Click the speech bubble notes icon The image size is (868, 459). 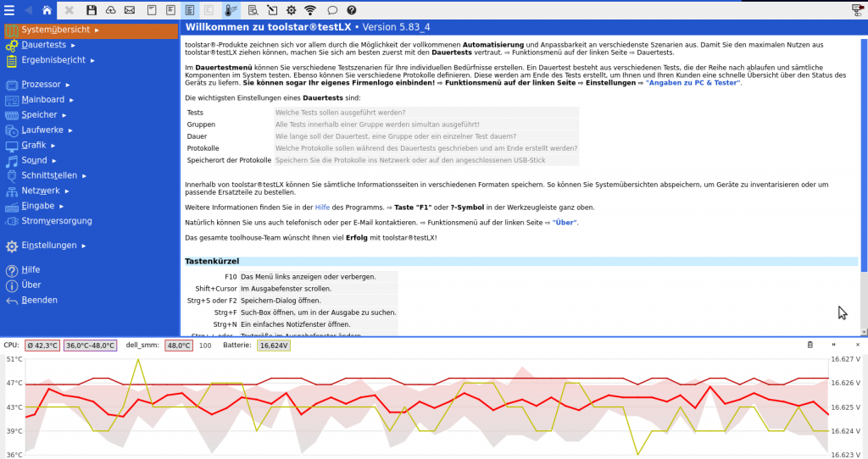tap(331, 10)
